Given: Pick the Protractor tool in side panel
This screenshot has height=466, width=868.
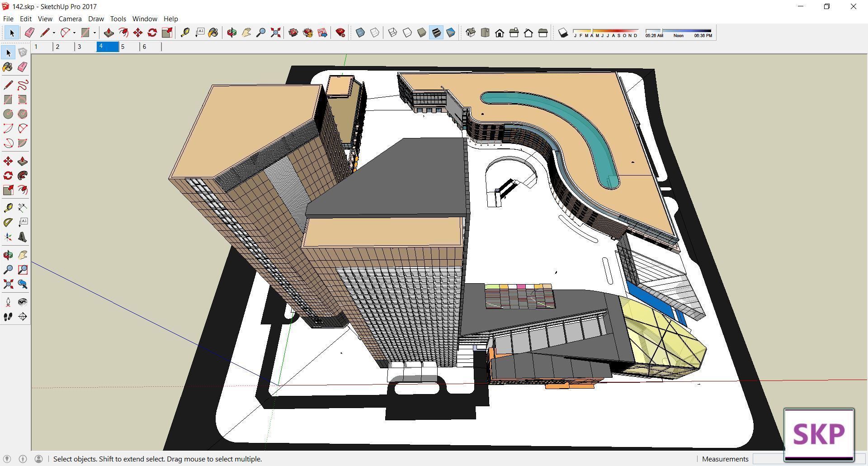Looking at the screenshot, I should (8, 223).
